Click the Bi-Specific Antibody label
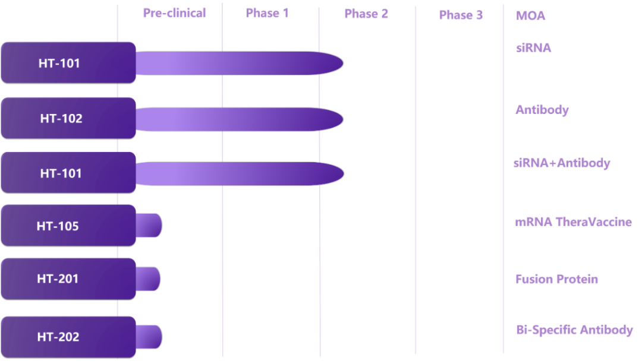 [x=574, y=330]
